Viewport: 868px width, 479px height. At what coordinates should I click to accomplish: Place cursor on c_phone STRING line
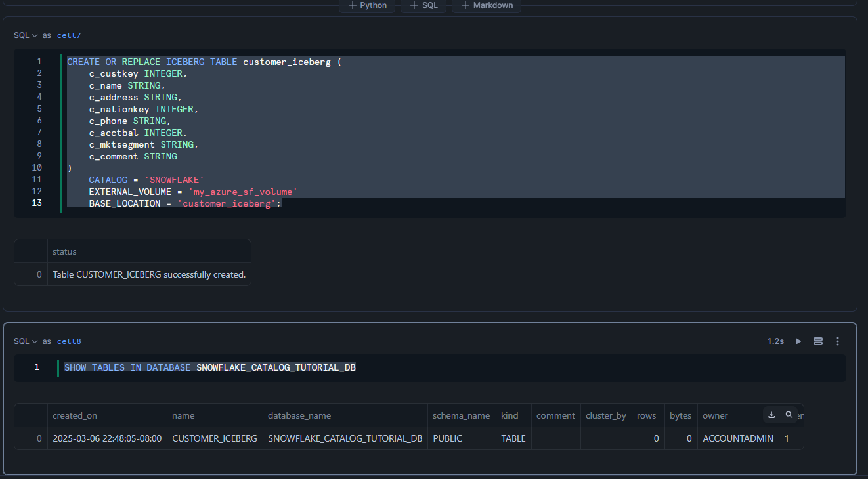130,121
